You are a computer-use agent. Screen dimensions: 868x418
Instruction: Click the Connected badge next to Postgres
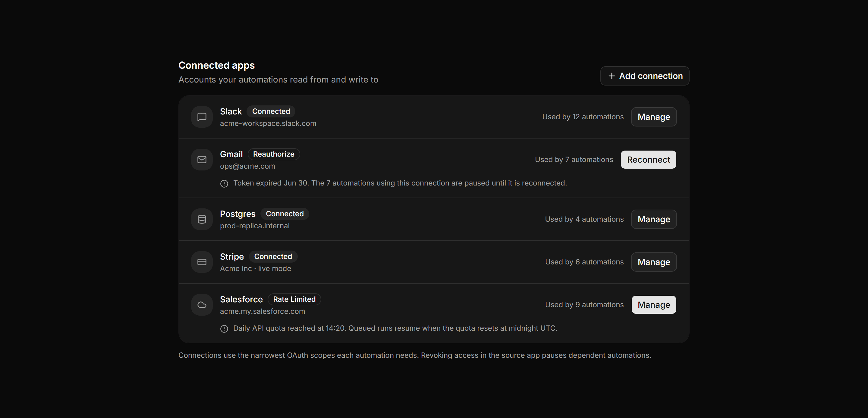tap(285, 214)
